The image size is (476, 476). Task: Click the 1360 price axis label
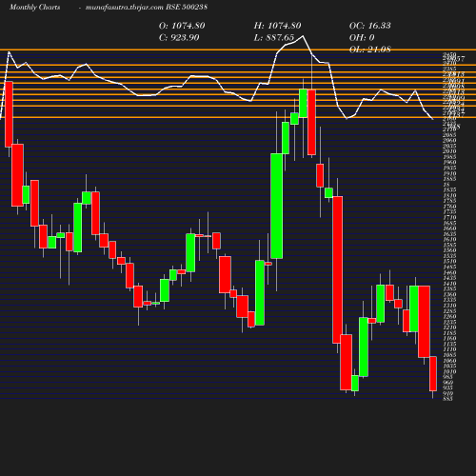tap(449, 294)
